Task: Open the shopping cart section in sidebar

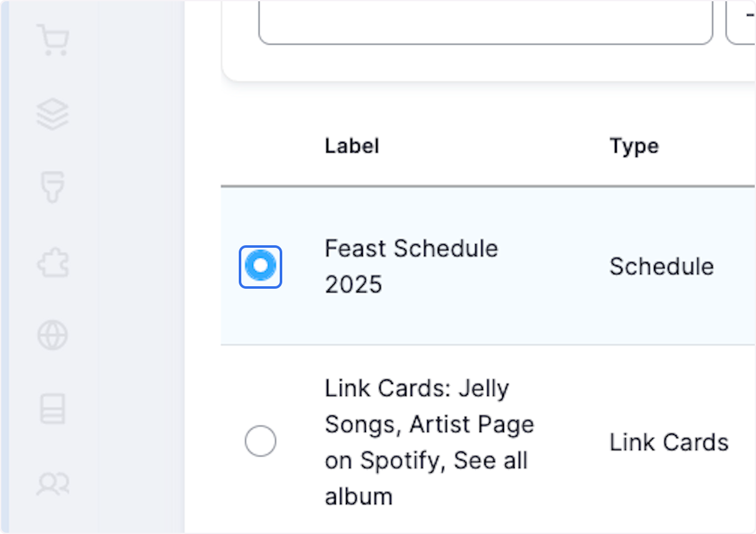Action: pyautogui.click(x=53, y=40)
